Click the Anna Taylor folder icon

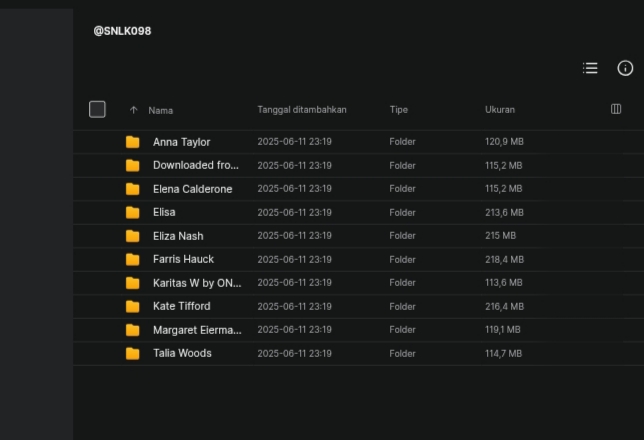[132, 142]
